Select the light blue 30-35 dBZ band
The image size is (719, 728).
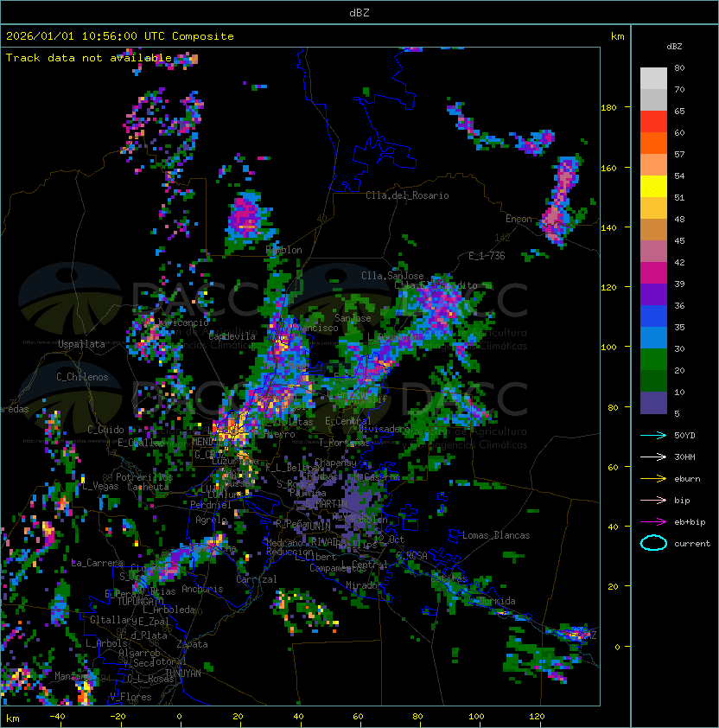point(653,337)
